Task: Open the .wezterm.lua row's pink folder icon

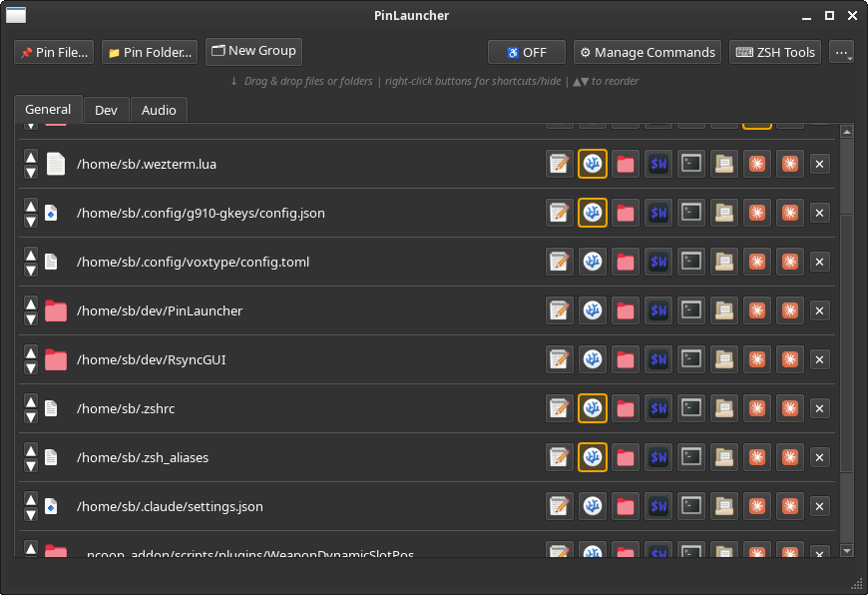Action: (x=626, y=164)
